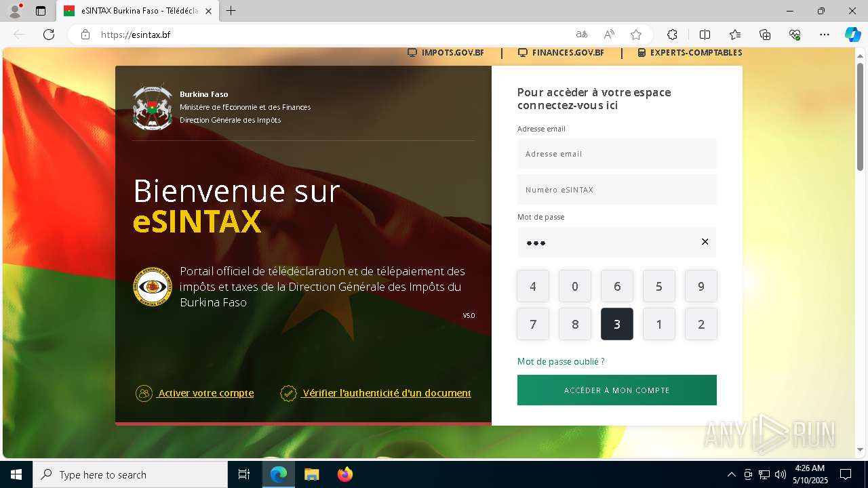
Task: Tap keypad digit 9
Action: pyautogui.click(x=701, y=286)
